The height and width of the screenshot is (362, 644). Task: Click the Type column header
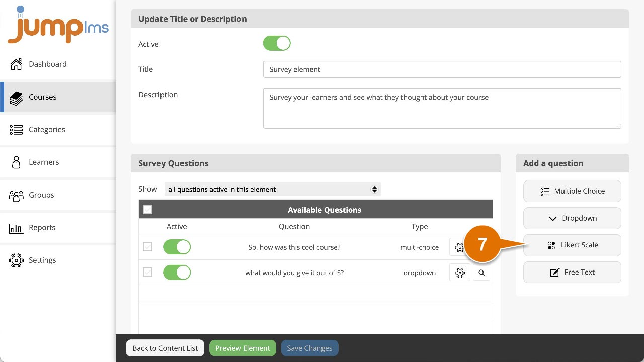coord(420,227)
